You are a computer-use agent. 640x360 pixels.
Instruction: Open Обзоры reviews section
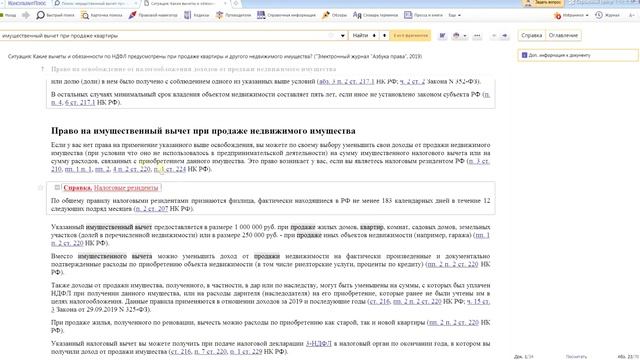[334, 15]
